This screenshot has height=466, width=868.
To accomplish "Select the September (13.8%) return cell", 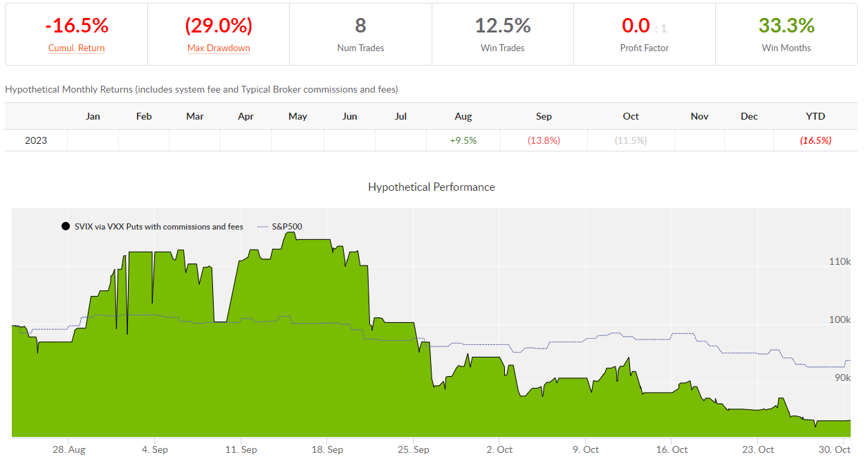I will click(544, 140).
